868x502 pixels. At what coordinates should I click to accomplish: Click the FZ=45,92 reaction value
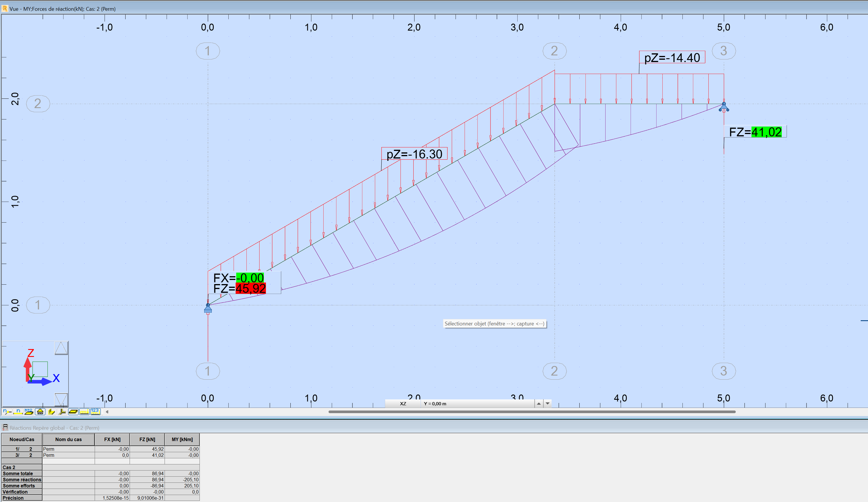(x=250, y=288)
